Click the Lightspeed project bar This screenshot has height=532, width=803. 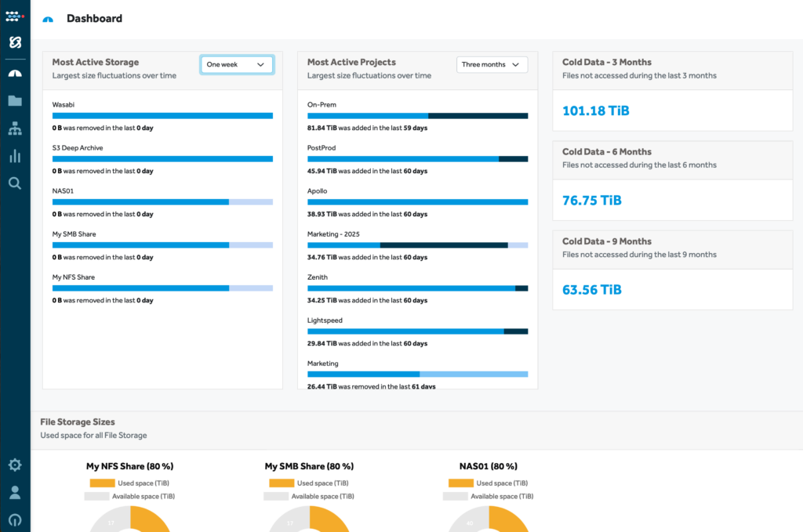click(x=417, y=331)
